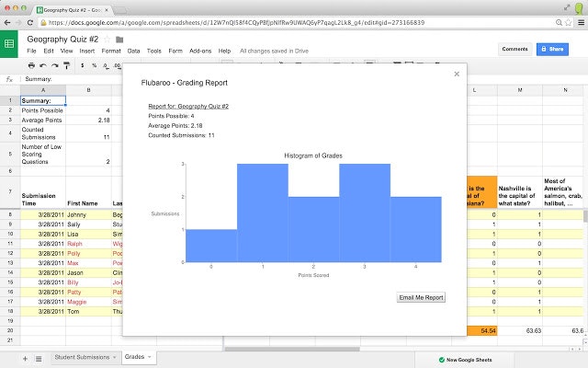Bookmark page with address bar star
The height and width of the screenshot is (368, 588).
569,22
